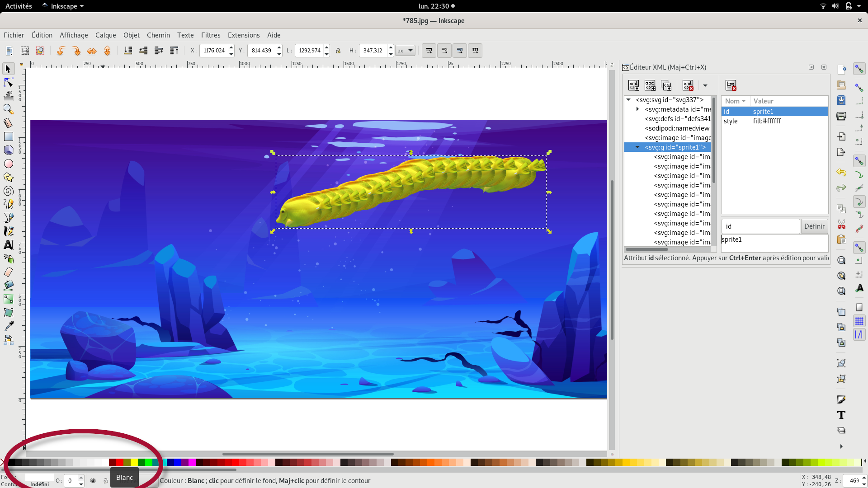Flip selection horizontally in the toolbar

[x=92, y=51]
